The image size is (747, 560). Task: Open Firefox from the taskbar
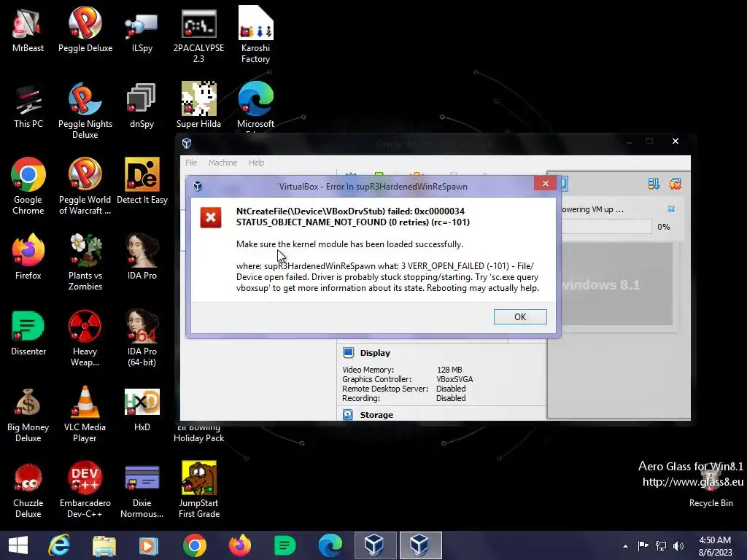(239, 545)
